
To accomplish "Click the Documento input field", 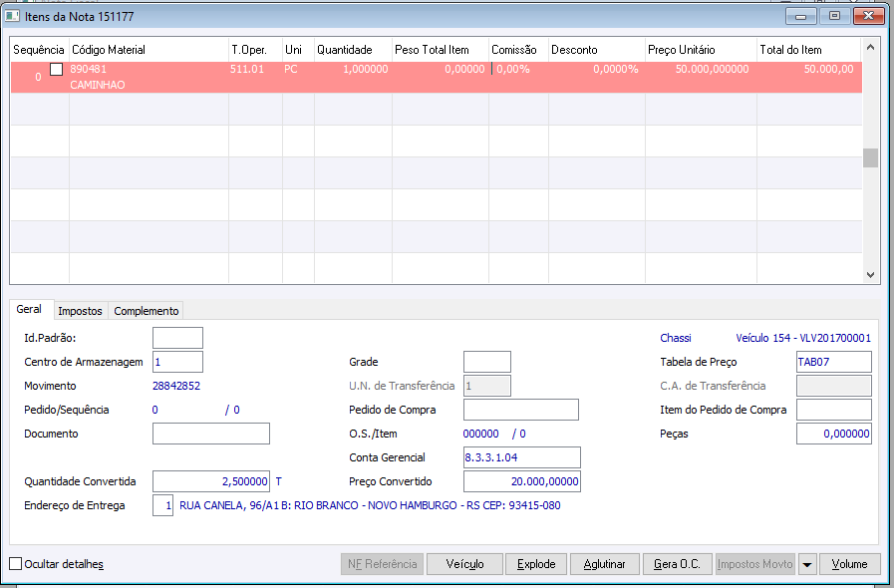I will coord(211,434).
